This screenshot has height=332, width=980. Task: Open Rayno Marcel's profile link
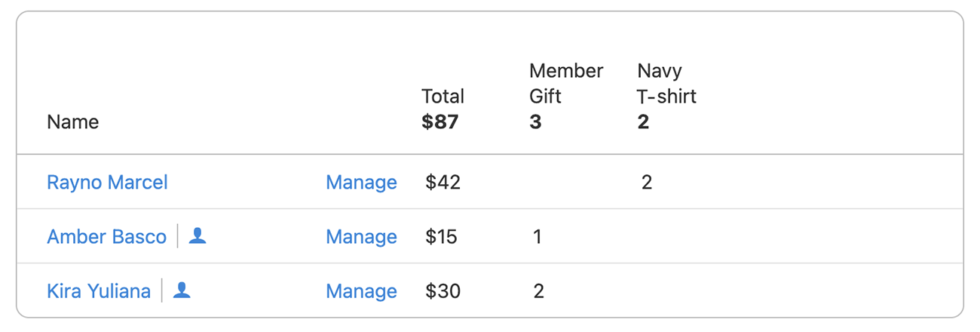click(107, 183)
